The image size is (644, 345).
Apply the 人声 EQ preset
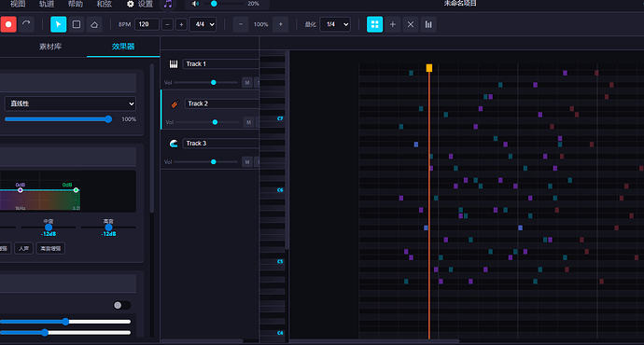24,248
